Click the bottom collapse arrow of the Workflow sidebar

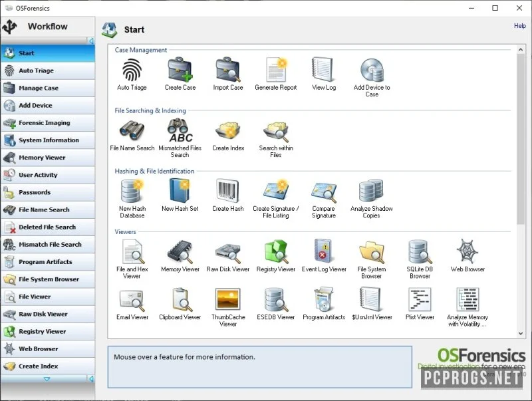pyautogui.click(x=91, y=378)
